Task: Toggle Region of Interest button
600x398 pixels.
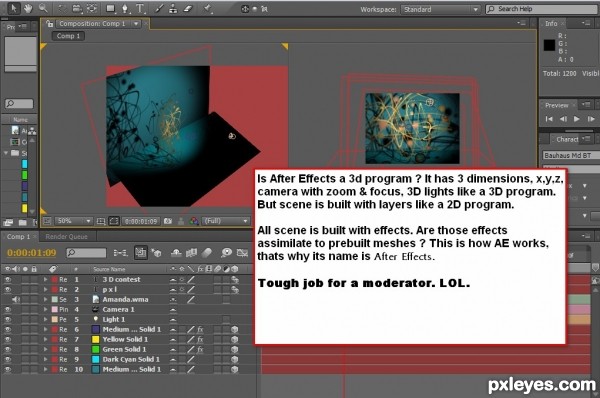Action: tap(114, 221)
